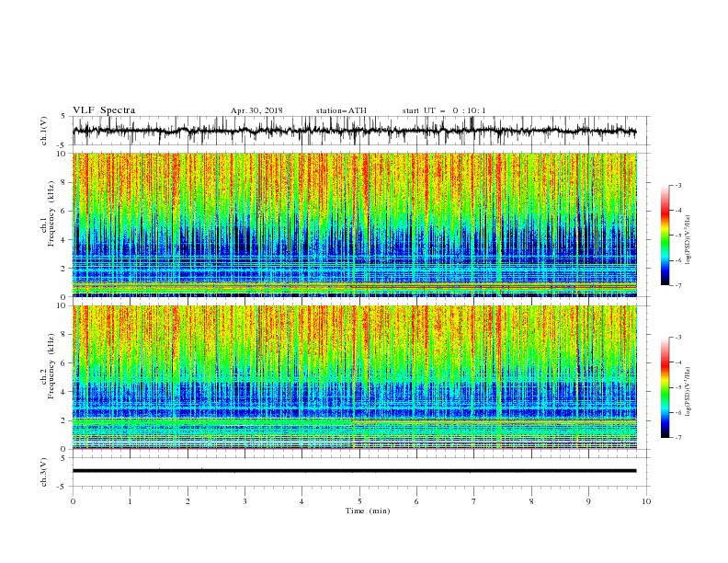Click the "station=ATH" header label
The height and width of the screenshot is (563, 728).
(x=341, y=110)
